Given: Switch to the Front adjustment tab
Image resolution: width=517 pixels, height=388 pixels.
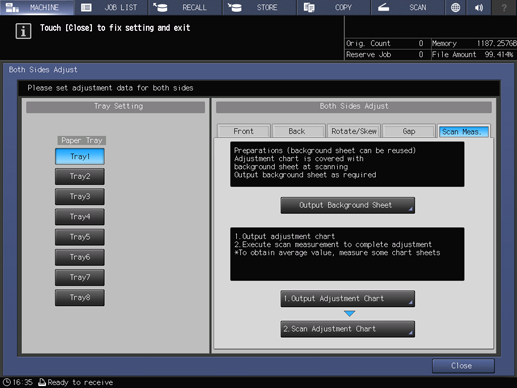Looking at the screenshot, I should [x=244, y=131].
